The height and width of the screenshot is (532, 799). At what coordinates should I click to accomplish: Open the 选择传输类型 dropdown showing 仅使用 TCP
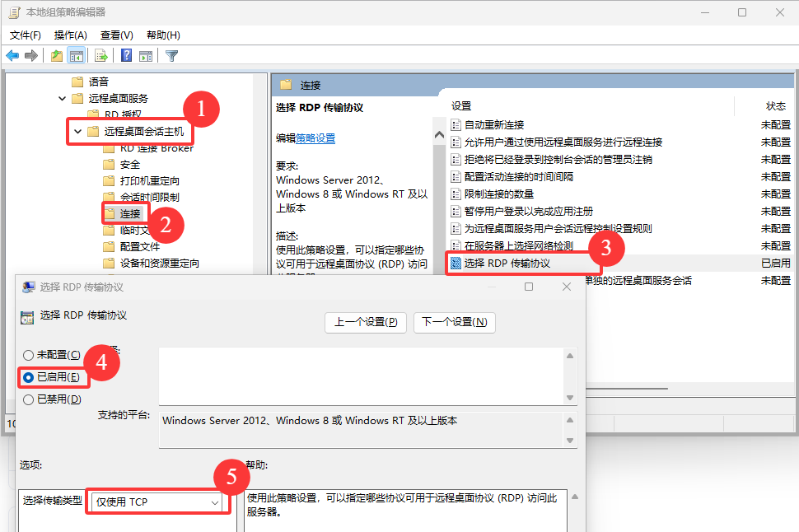pyautogui.click(x=157, y=502)
